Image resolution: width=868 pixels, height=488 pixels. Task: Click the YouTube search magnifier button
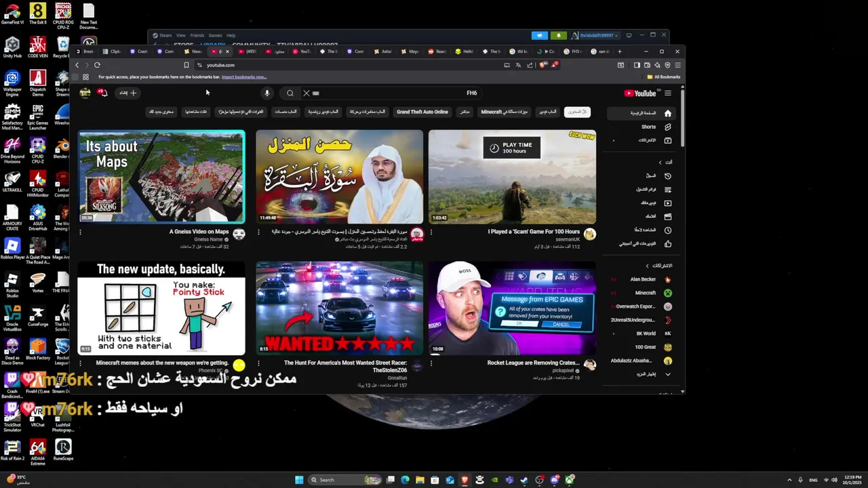point(290,94)
